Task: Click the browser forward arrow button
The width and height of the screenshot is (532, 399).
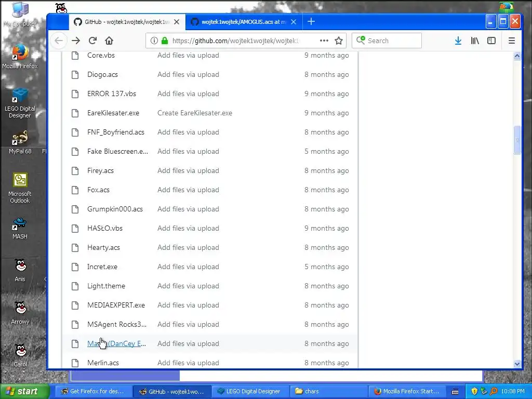Action: click(x=76, y=41)
